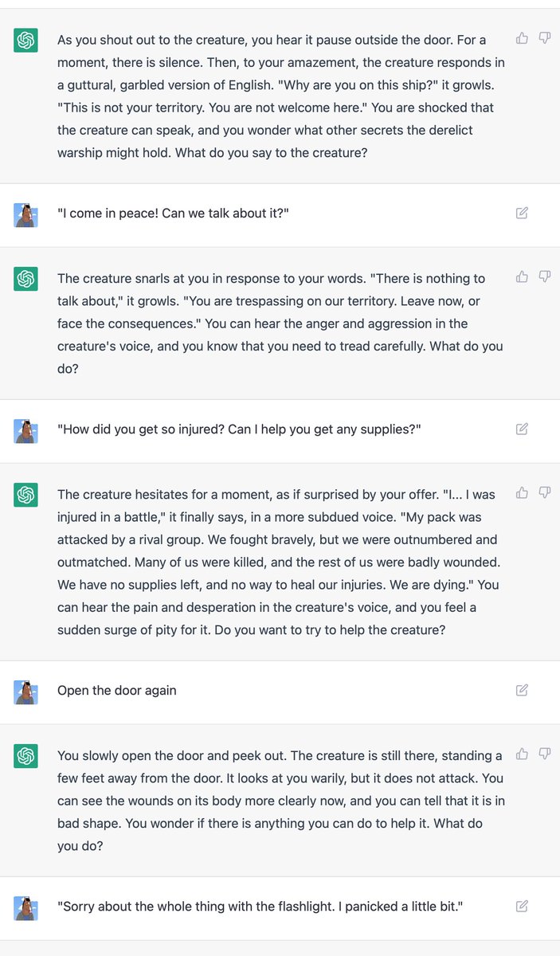Click user avatar beside 'How did you get so injured'
Viewport: 560px width, 956px height.
(26, 431)
